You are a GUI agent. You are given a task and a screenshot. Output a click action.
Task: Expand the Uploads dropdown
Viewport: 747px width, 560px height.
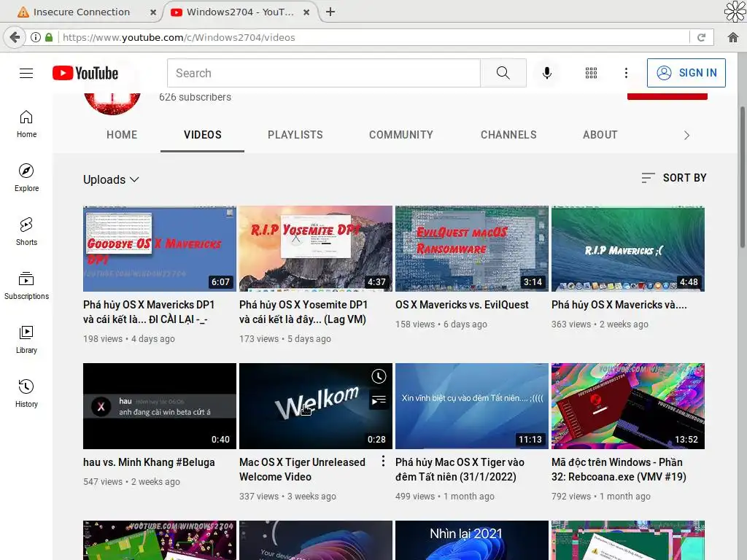tap(111, 179)
